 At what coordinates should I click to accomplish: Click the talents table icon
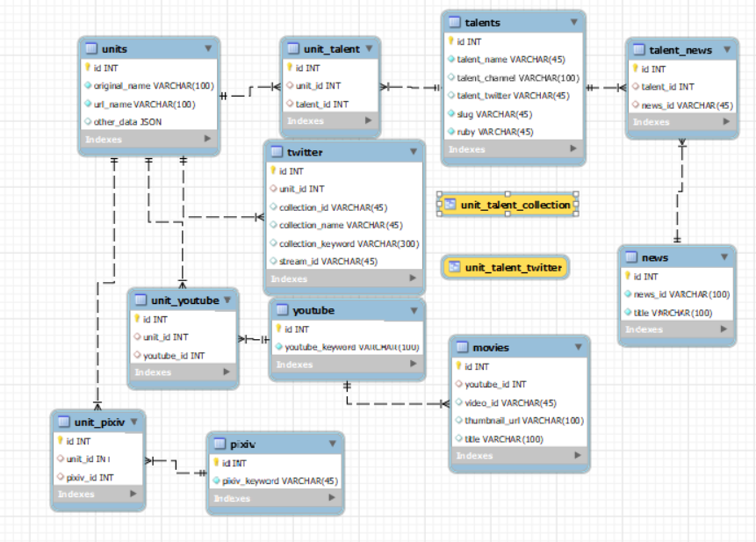click(454, 22)
